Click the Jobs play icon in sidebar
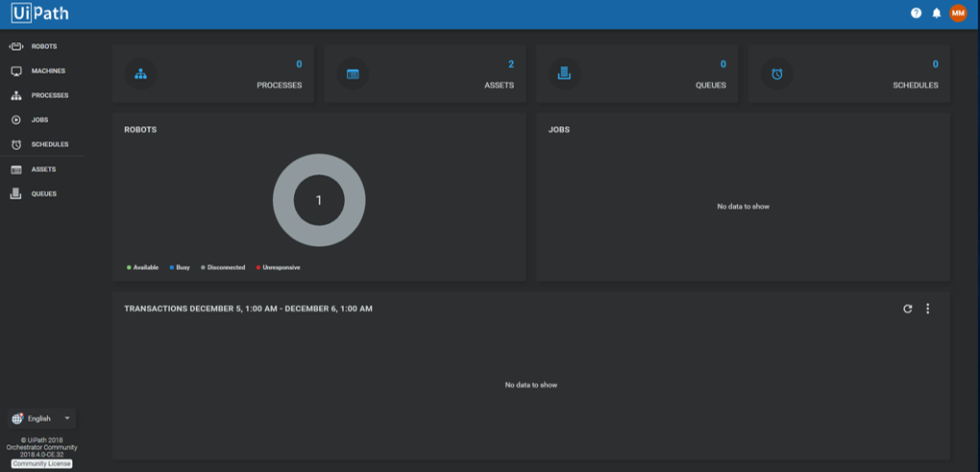This screenshot has height=472, width=980. tap(16, 120)
